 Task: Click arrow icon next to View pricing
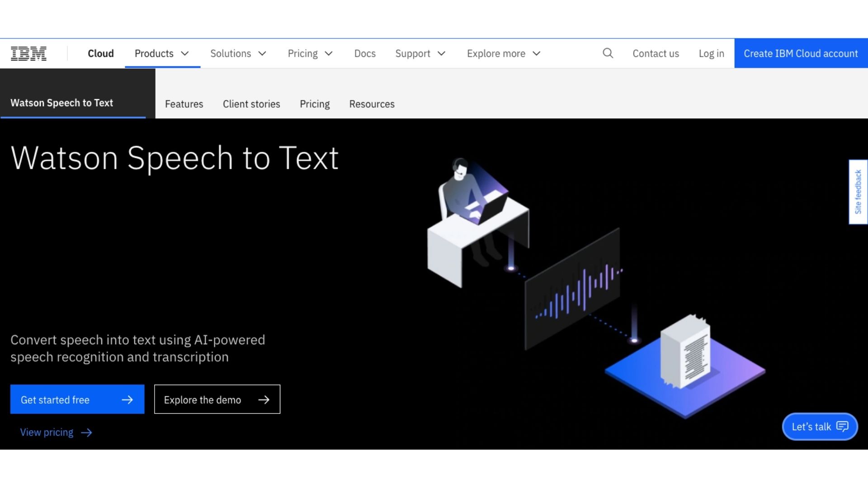coord(86,432)
